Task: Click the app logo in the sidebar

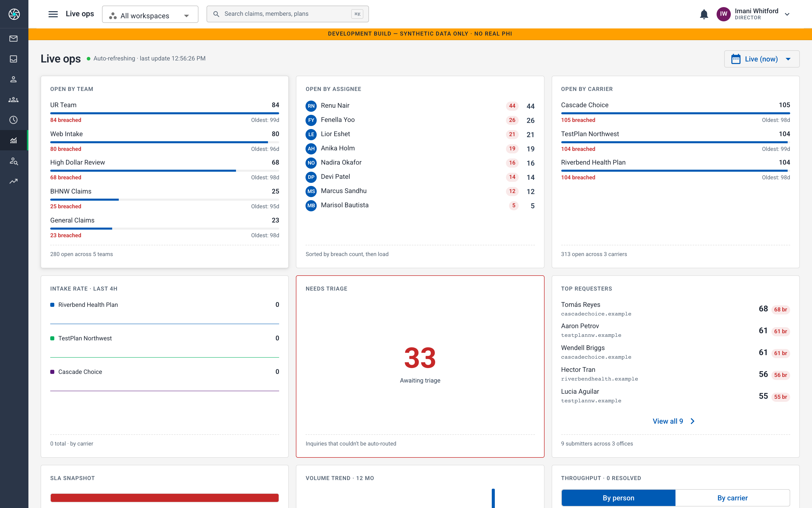Action: [x=14, y=14]
